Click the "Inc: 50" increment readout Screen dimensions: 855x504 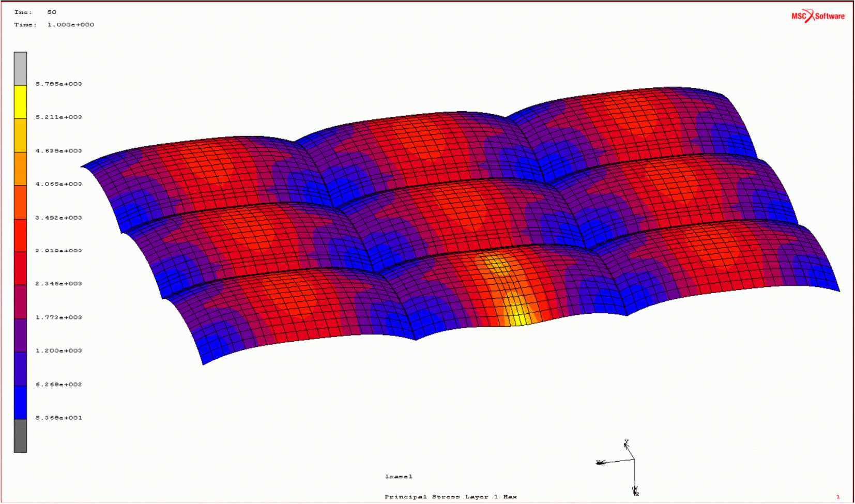(35, 12)
